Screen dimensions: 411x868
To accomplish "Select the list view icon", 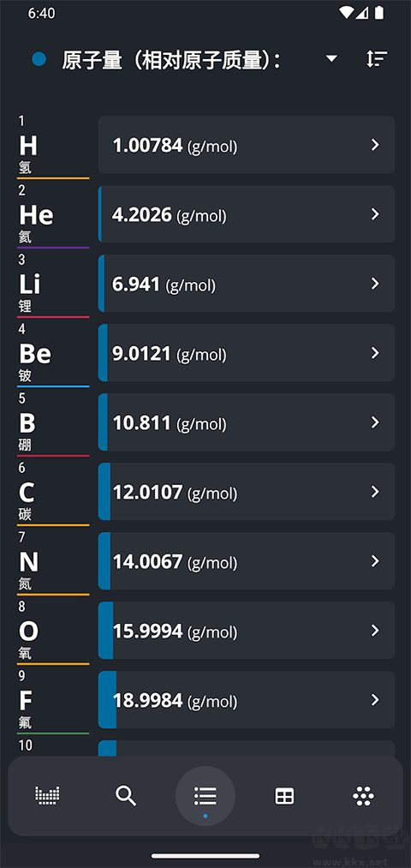I will coord(205,796).
